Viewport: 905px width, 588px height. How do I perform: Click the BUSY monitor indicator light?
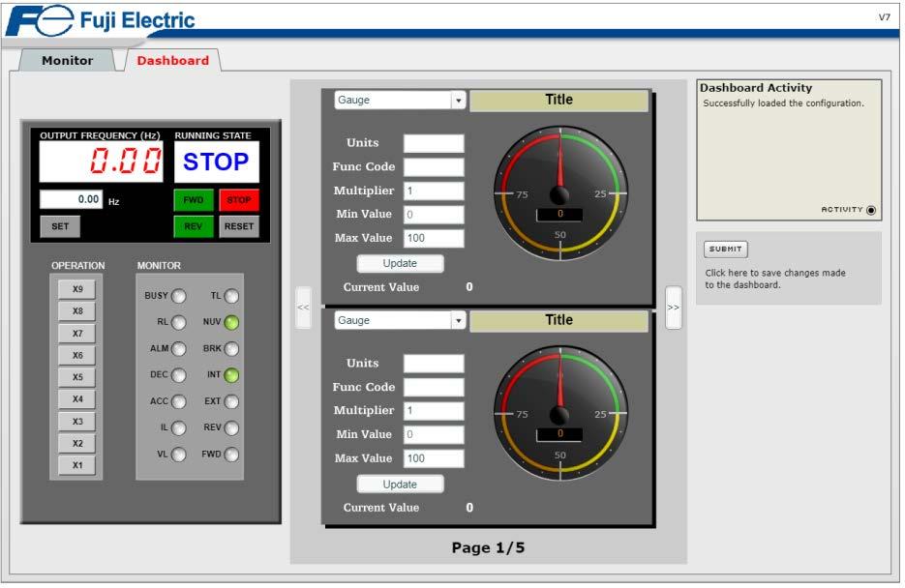[179, 296]
